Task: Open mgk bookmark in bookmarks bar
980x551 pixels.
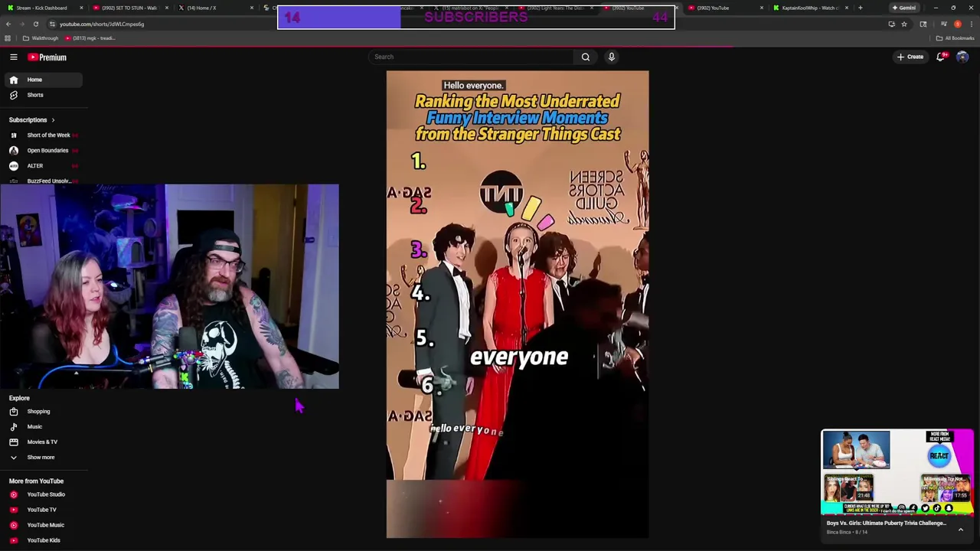Action: 90,38
